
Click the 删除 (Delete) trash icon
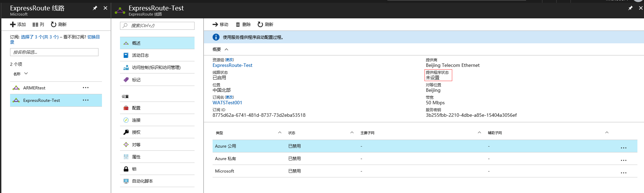tap(238, 25)
